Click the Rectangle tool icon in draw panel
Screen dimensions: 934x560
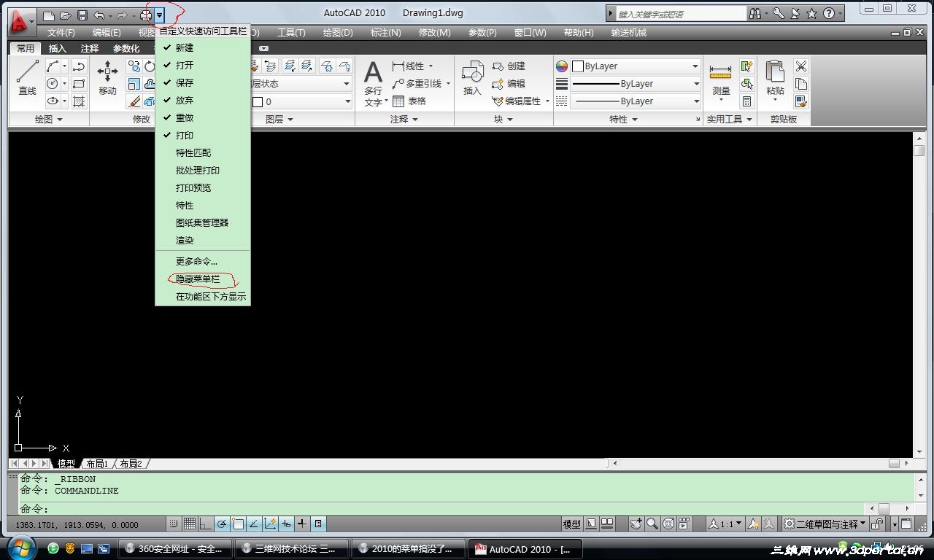point(79,84)
